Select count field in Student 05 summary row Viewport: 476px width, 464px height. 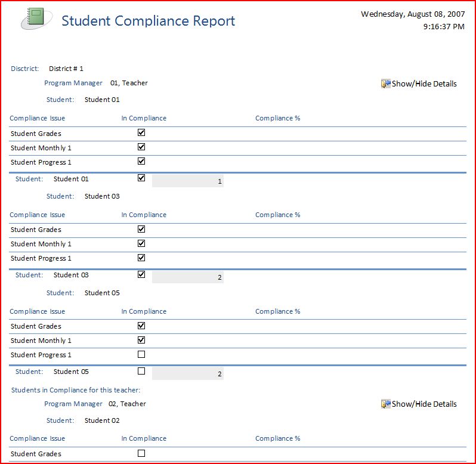187,374
